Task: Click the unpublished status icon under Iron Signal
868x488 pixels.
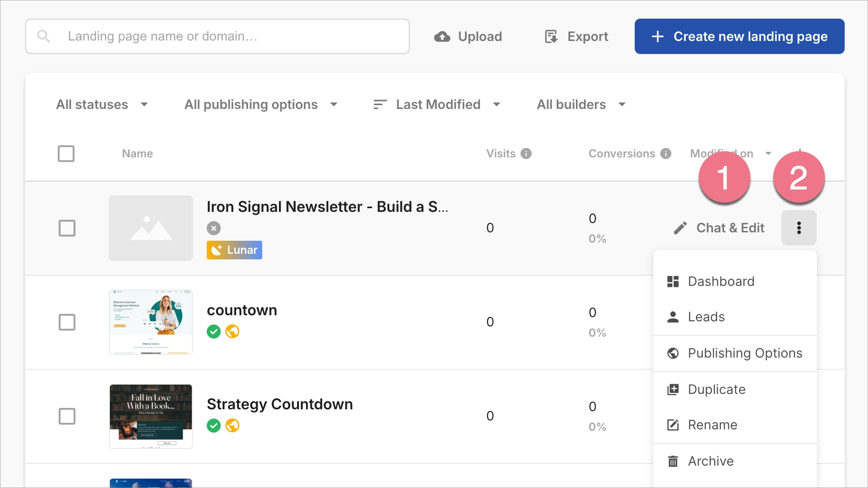Action: 214,228
